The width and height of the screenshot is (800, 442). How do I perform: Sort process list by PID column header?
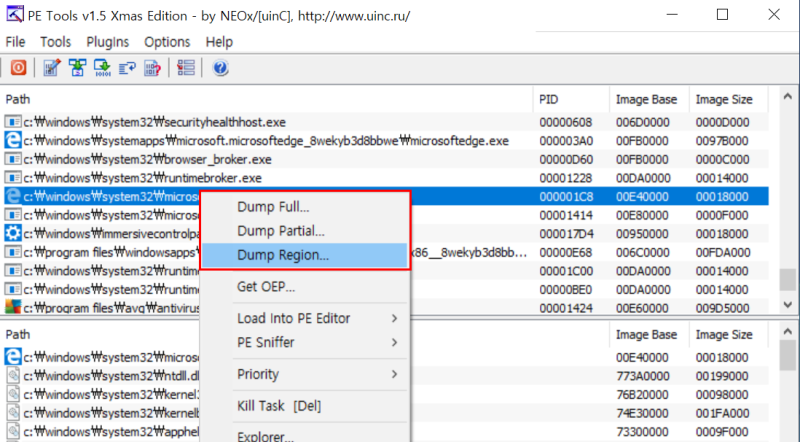(571, 99)
